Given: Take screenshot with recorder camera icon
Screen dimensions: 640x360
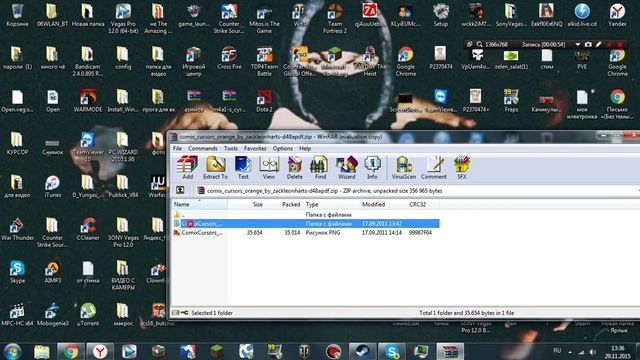Looking at the screenshot, I should click(x=588, y=44).
